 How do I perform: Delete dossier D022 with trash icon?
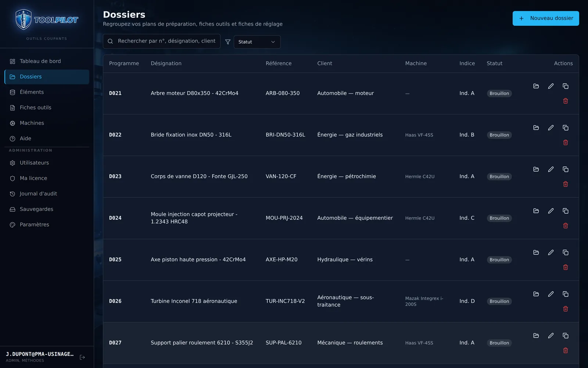[566, 142]
